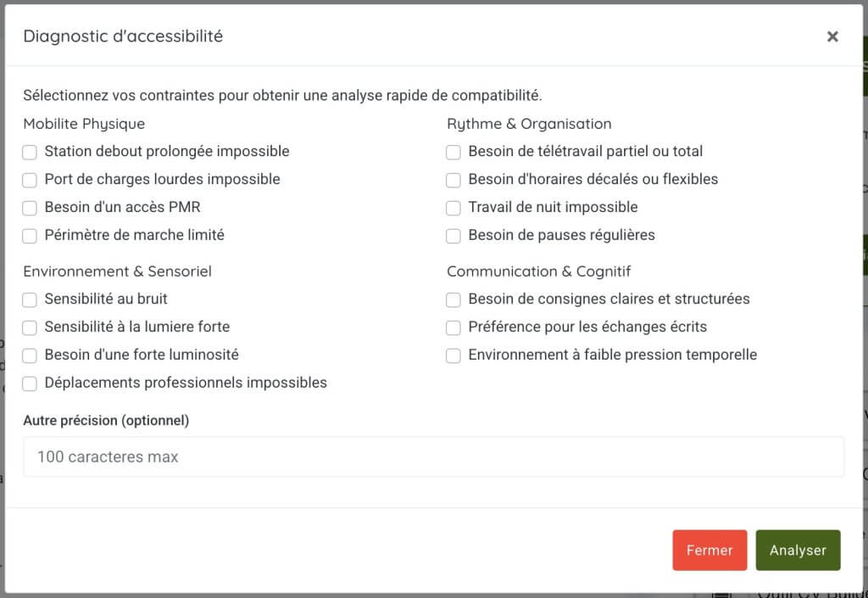Close the Diagnostic d'accessibilité dialog with X
Screen dimensions: 868x598
[x=832, y=36]
